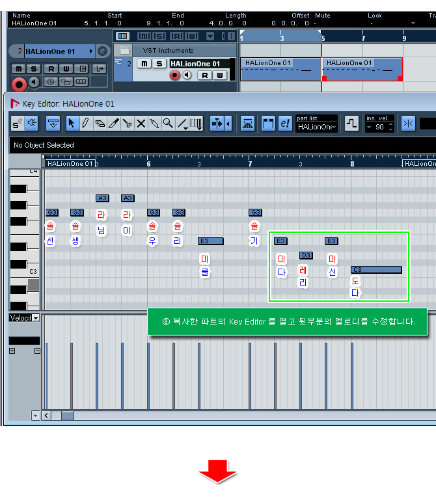Screen dimensions: 436x504
Task: Remove controller lane with minus button
Action: click(37, 351)
